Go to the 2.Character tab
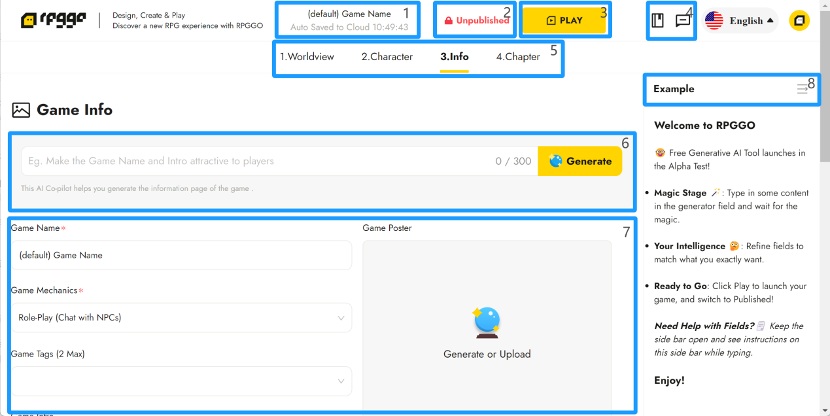The image size is (830, 416). point(387,57)
